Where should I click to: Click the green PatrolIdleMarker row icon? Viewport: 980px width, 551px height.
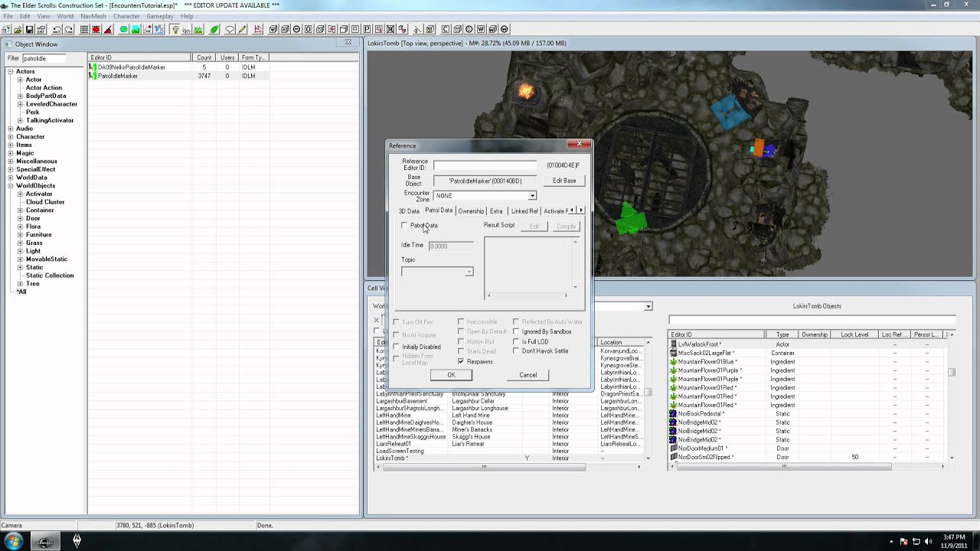click(x=93, y=76)
